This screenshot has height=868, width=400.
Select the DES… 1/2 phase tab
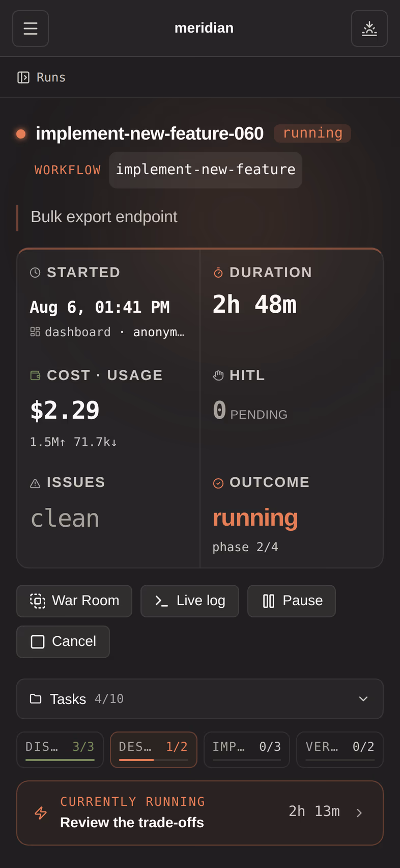point(154,750)
